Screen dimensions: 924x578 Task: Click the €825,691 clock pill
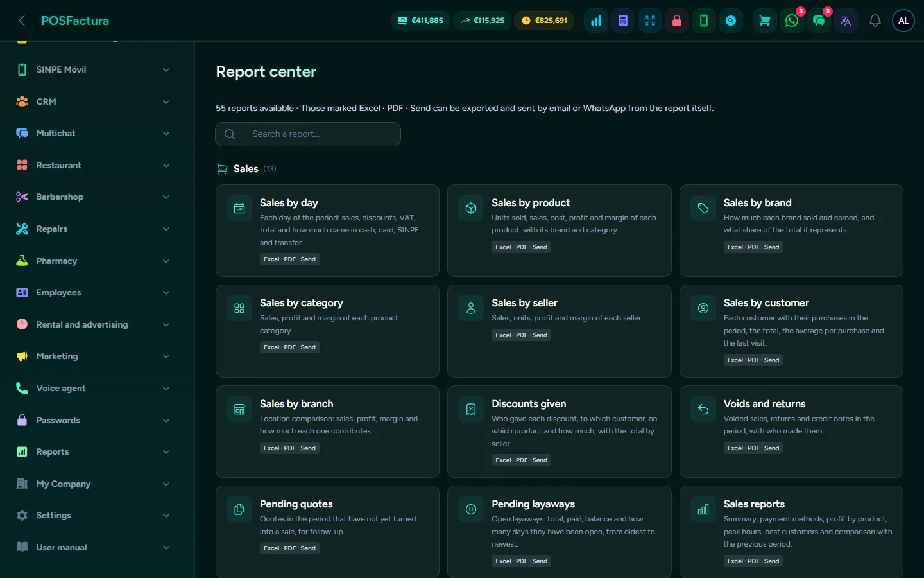coord(544,21)
